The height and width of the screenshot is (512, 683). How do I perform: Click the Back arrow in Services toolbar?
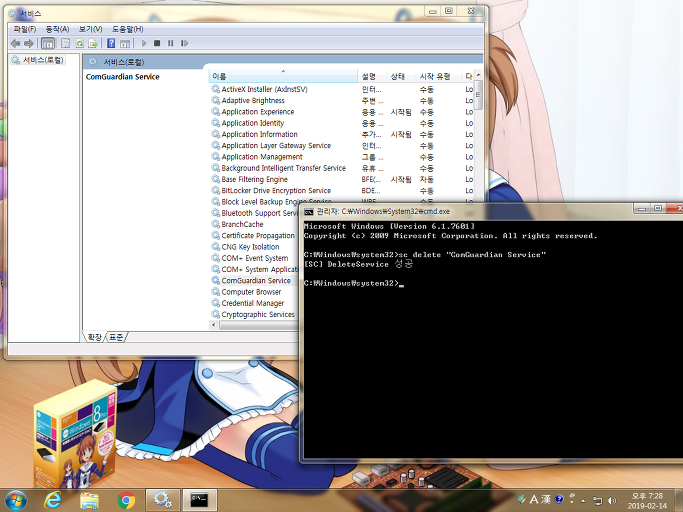coord(16,43)
